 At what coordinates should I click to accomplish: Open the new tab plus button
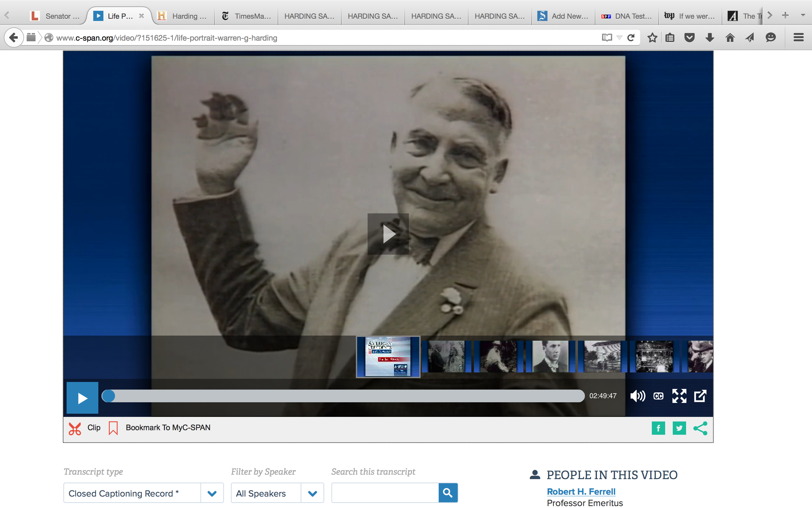click(785, 16)
